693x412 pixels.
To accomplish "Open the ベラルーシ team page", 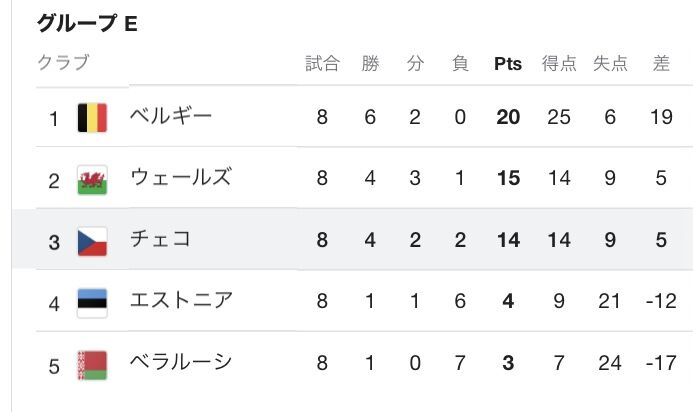I will [181, 362].
